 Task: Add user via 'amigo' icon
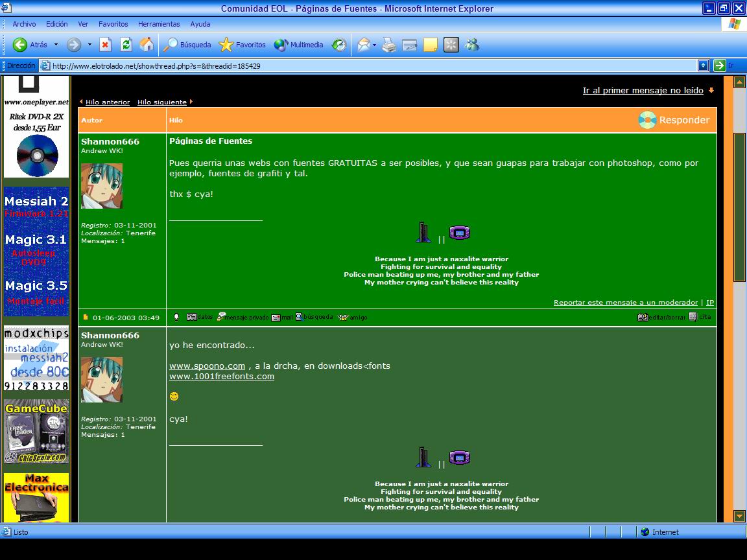[x=352, y=317]
